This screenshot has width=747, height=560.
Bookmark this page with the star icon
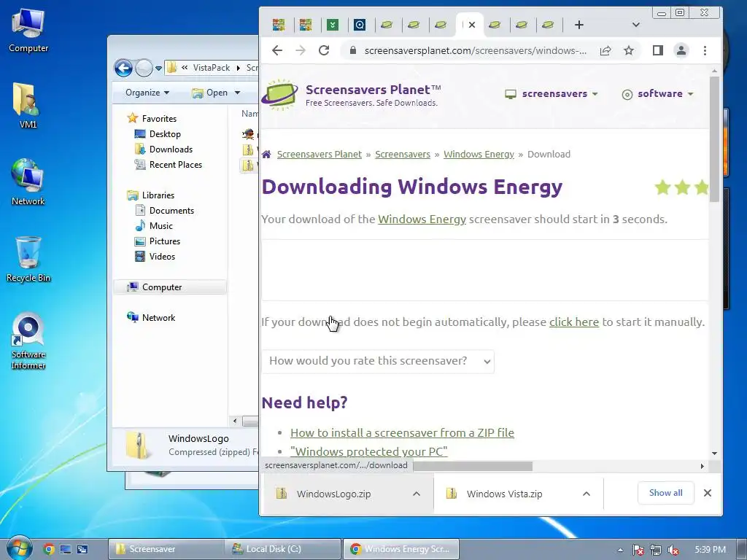629,50
